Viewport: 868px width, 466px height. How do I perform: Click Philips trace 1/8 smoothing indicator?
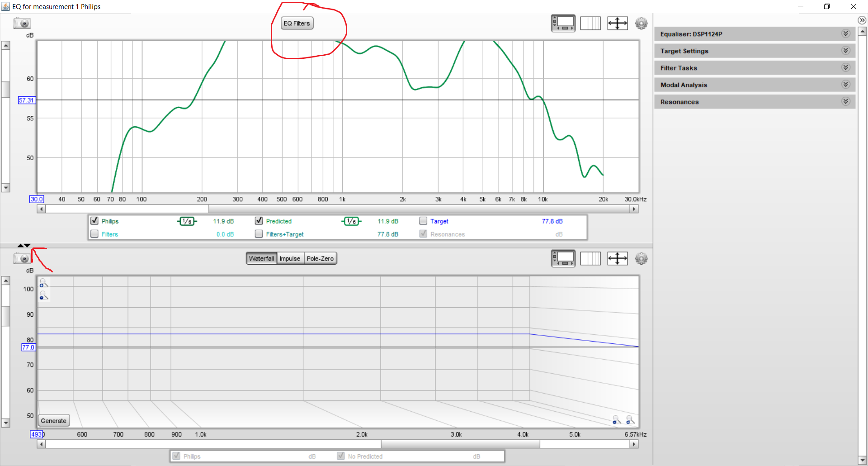[x=187, y=221]
